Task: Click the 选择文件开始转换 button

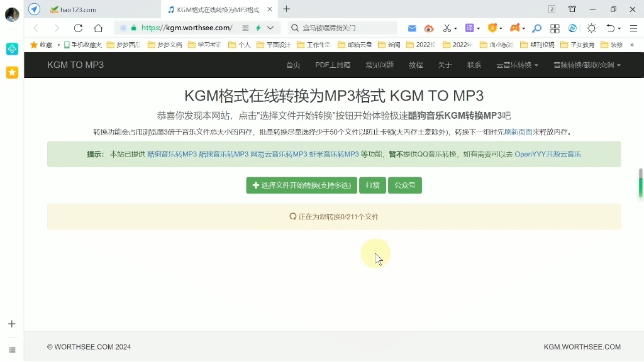Action: (x=301, y=185)
